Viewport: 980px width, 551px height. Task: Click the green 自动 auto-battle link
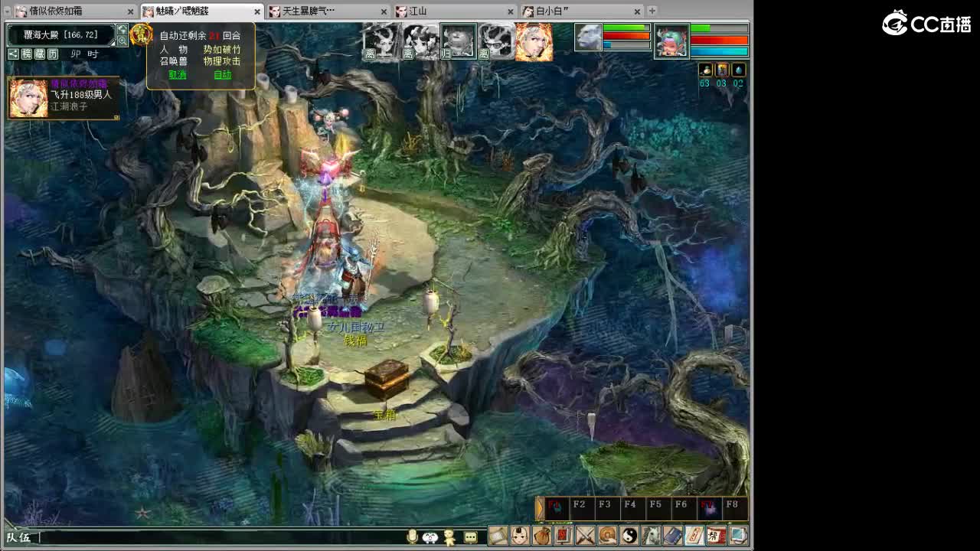tap(223, 75)
